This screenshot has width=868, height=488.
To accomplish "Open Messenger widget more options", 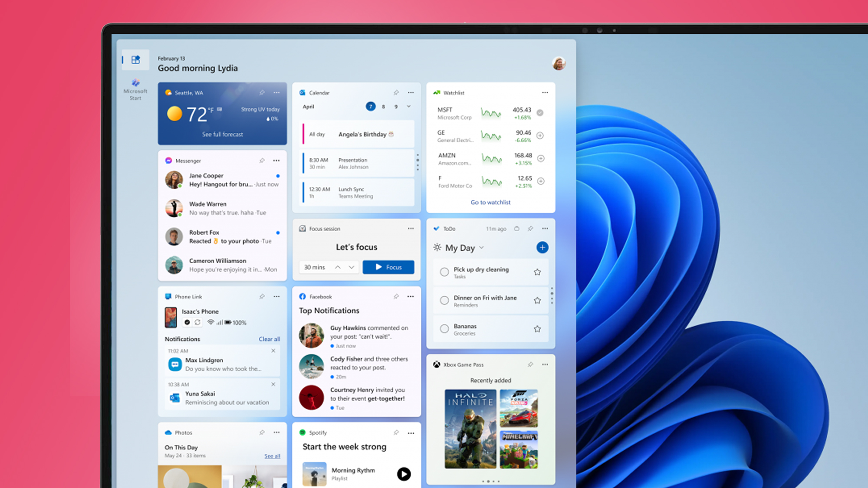I will pos(276,160).
